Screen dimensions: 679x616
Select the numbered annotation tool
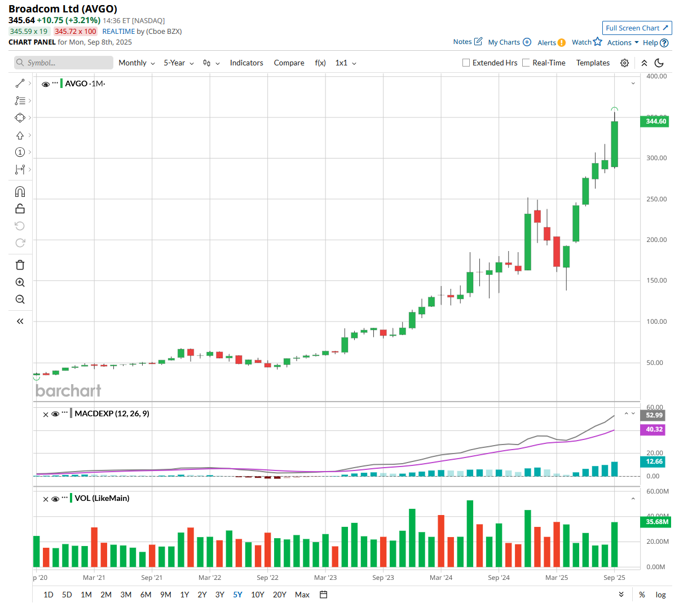[x=20, y=152]
